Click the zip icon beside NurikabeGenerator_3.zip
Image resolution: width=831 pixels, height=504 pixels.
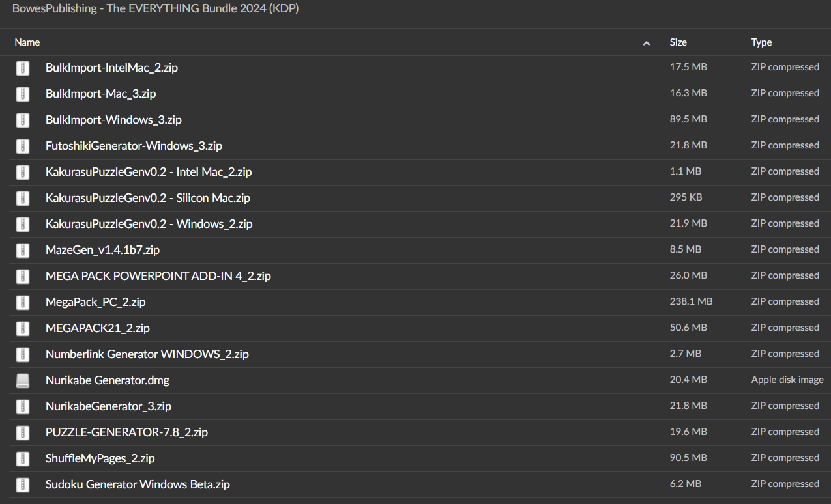(x=23, y=406)
